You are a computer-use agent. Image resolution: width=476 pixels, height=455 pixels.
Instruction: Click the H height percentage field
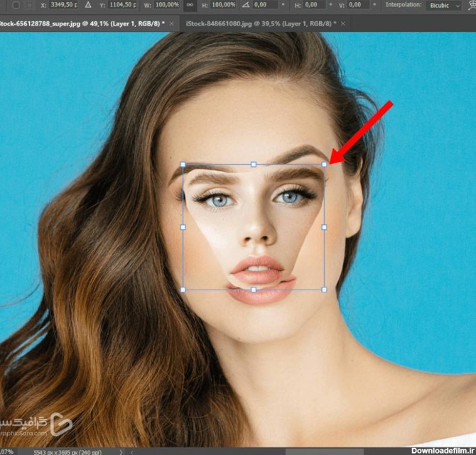pyautogui.click(x=223, y=5)
